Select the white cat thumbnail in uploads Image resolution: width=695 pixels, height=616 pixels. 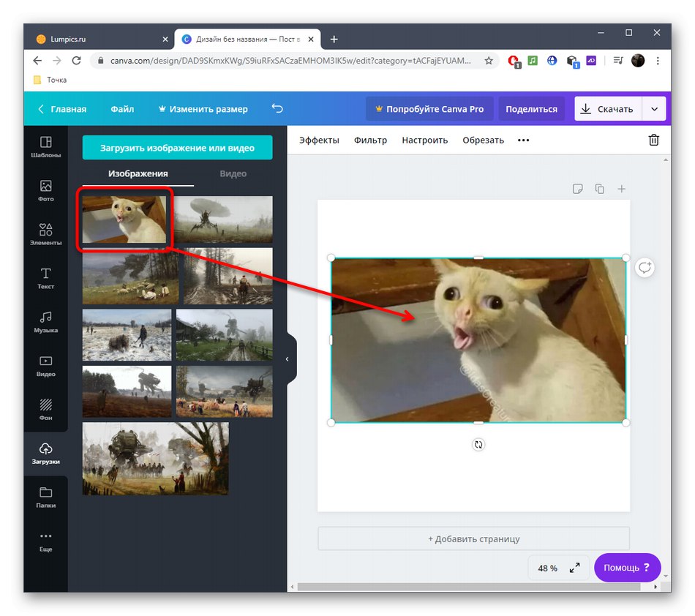pos(124,219)
